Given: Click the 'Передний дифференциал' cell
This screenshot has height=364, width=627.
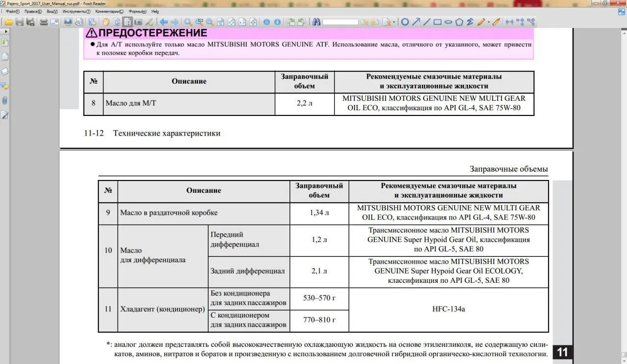Looking at the screenshot, I should 249,240.
